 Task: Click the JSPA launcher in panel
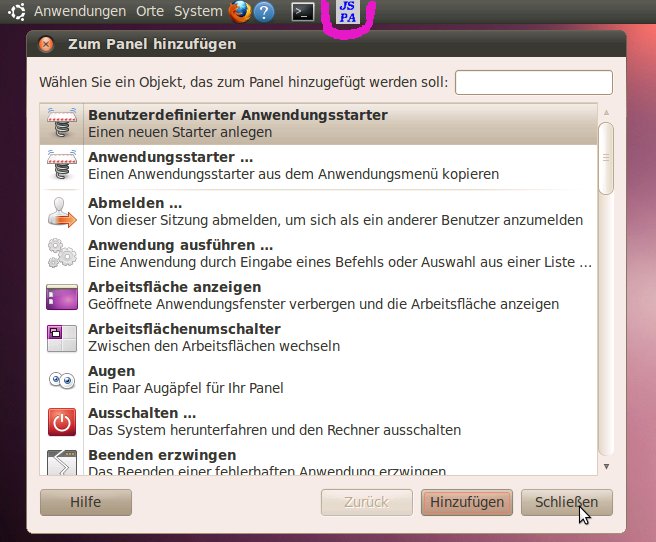click(347, 13)
